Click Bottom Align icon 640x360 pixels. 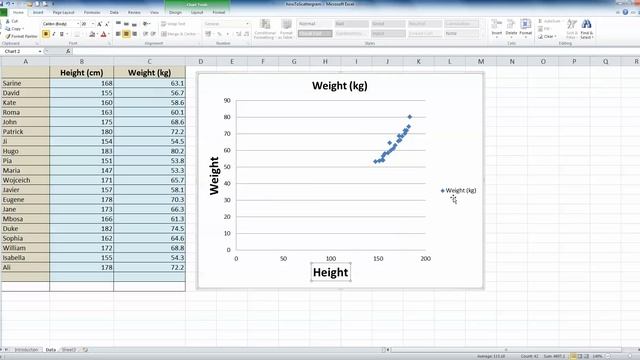tap(134, 24)
